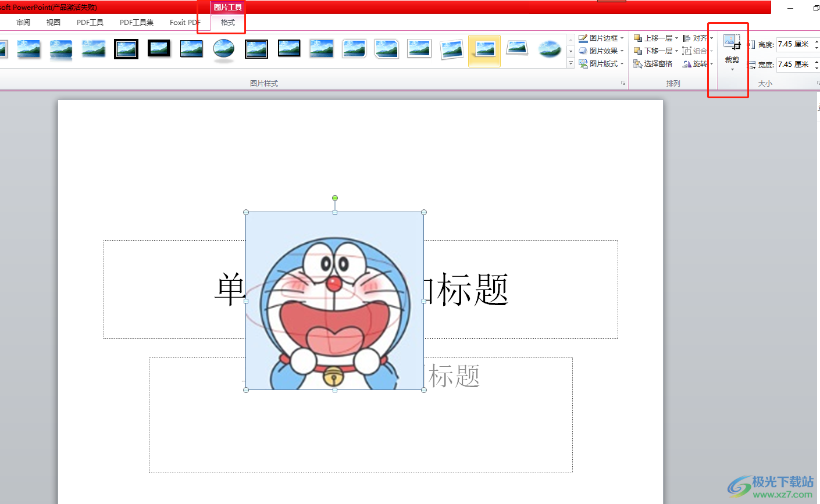820x504 pixels.
Task: Open the PDF工具集 tab
Action: 137,23
